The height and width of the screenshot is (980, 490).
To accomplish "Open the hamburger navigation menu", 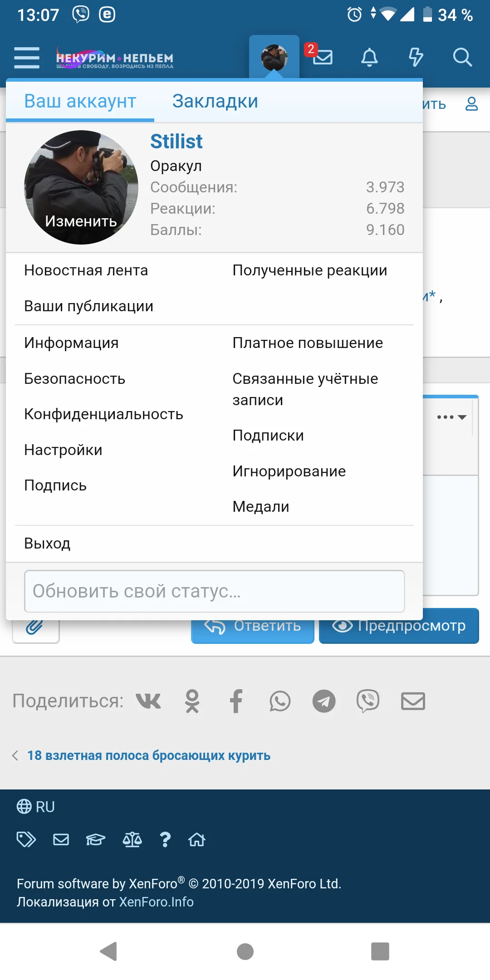I will [x=27, y=58].
